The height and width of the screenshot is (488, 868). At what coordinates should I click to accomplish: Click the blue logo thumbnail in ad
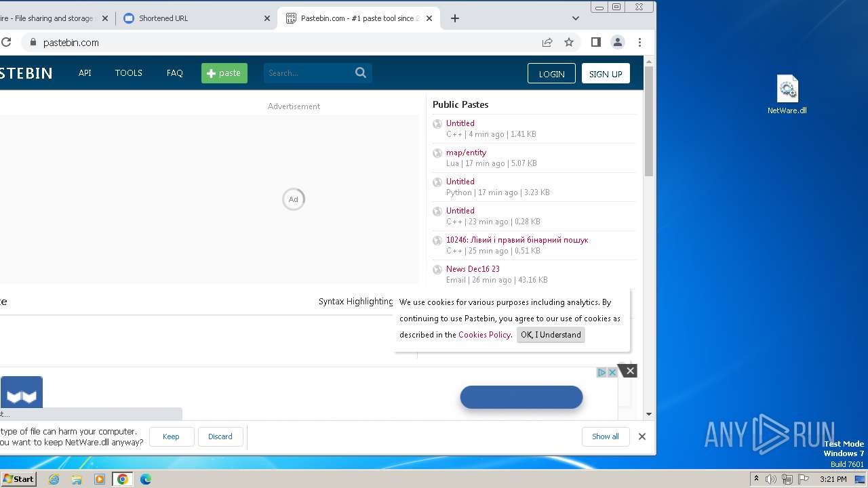[22, 392]
